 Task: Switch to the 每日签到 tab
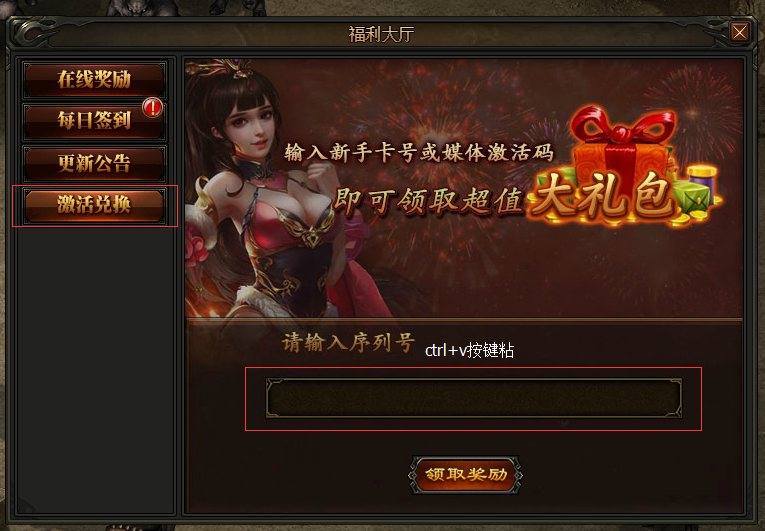pyautogui.click(x=94, y=121)
